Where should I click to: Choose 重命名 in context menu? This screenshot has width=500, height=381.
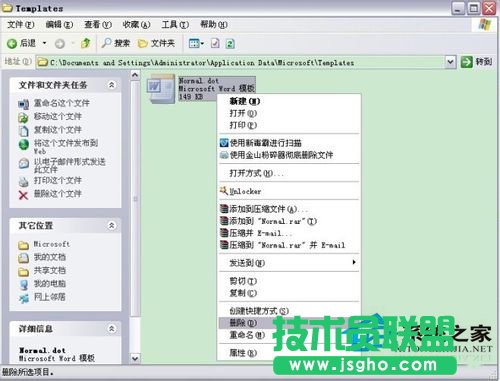click(289, 335)
